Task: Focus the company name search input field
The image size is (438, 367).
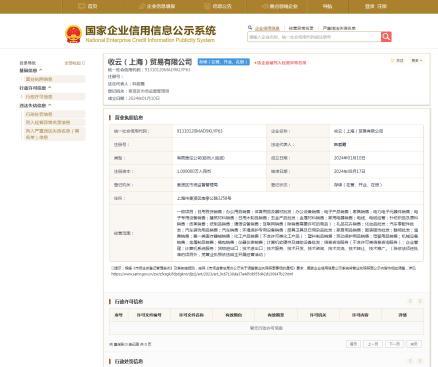Action: pyautogui.click(x=314, y=37)
